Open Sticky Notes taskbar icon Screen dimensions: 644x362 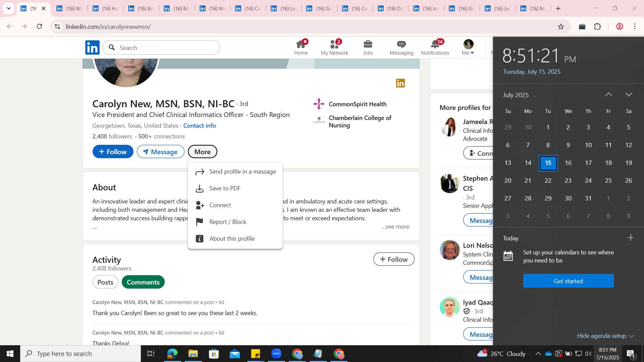click(x=255, y=354)
